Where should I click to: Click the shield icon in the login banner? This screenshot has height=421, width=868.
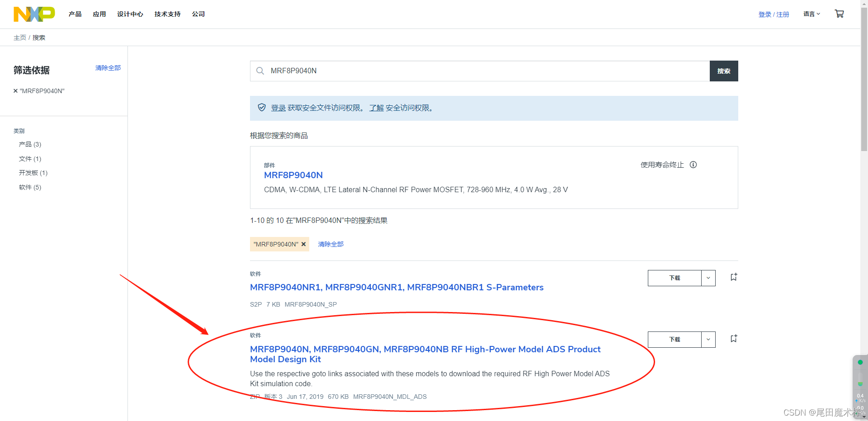262,108
